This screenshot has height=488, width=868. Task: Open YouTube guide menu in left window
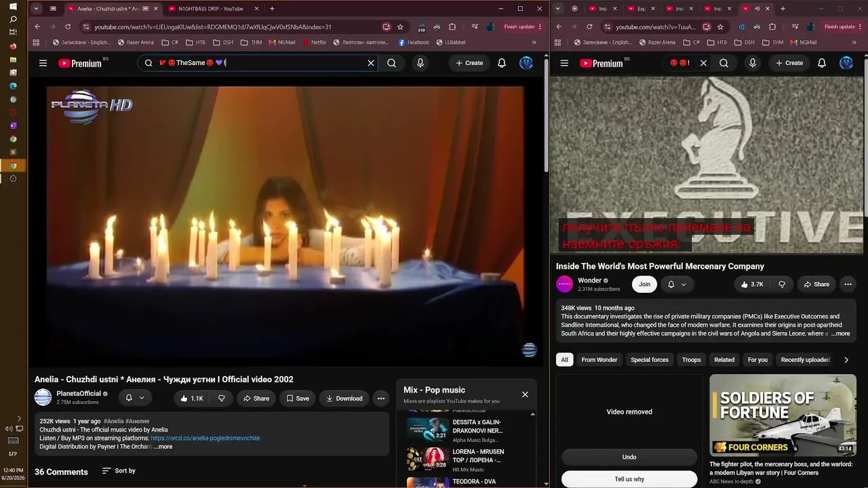tap(43, 63)
